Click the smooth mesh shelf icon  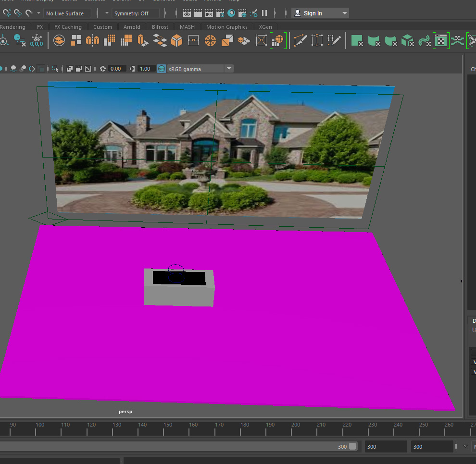(x=109, y=40)
